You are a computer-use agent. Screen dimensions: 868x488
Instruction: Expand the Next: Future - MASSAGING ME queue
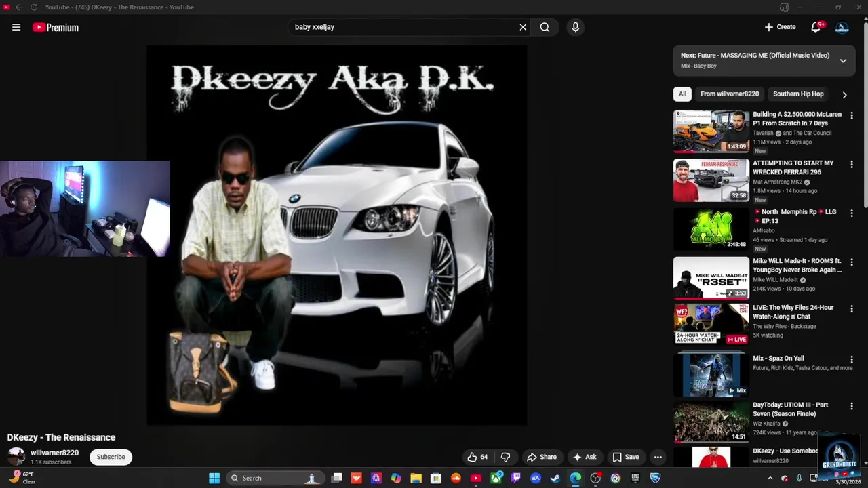843,60
